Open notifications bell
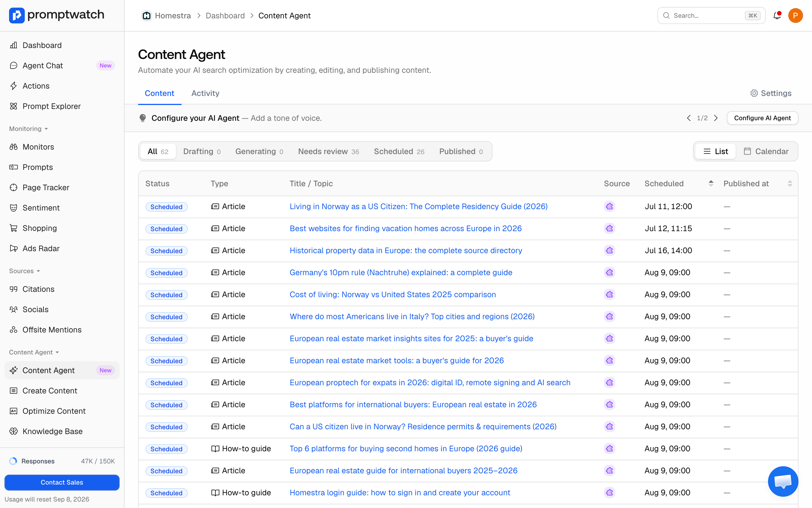The height and width of the screenshot is (508, 812). click(777, 16)
